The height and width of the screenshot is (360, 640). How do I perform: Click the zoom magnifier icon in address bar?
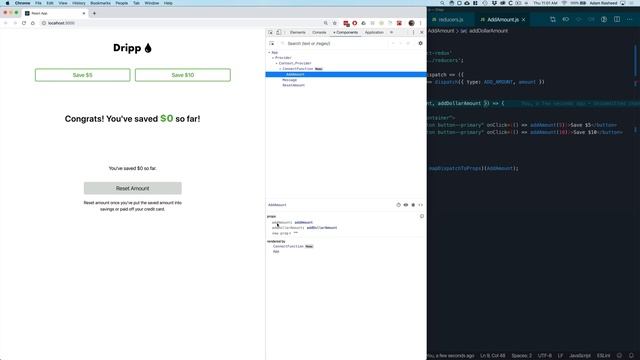tap(326, 23)
